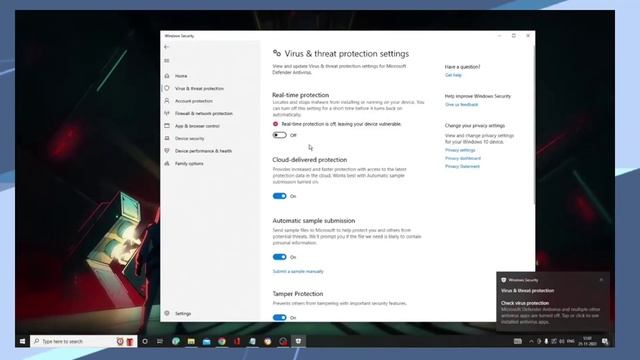Open the touch keyboard tray icon
Image resolution: width=640 pixels, height=360 pixels.
click(x=518, y=341)
